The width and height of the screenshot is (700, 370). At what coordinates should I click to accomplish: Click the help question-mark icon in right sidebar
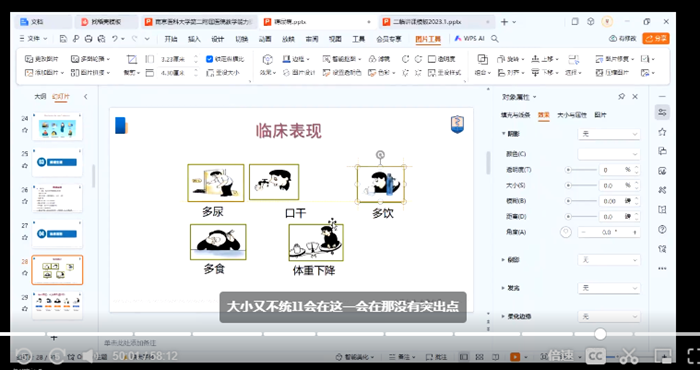point(662,229)
